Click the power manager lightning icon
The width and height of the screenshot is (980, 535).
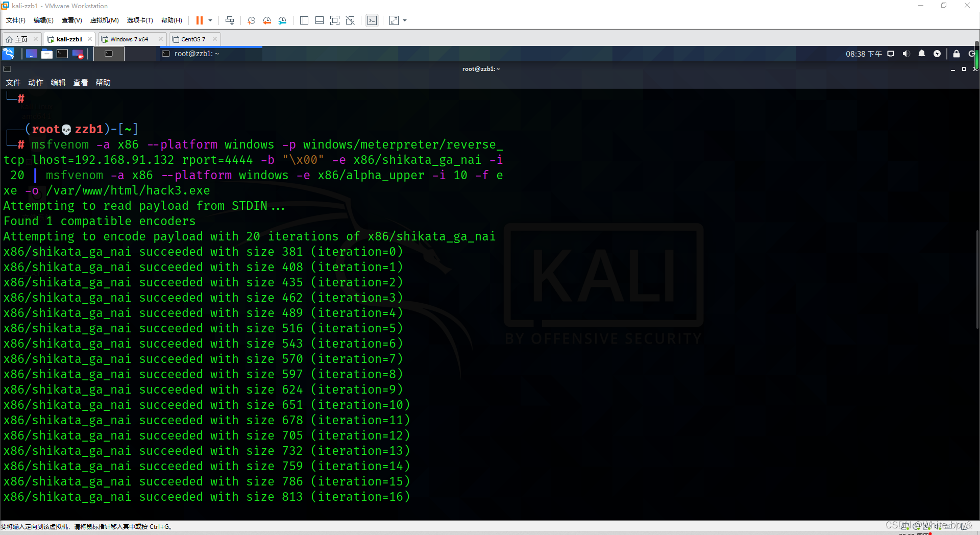(x=937, y=54)
